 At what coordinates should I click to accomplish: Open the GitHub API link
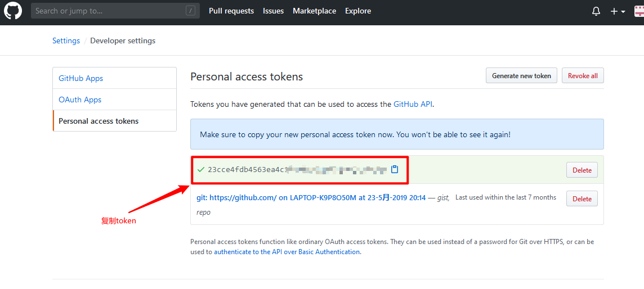[x=413, y=104]
